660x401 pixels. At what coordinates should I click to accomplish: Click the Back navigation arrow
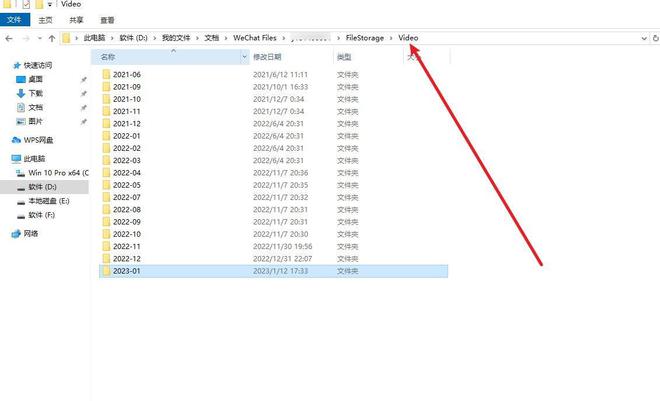tap(9, 38)
